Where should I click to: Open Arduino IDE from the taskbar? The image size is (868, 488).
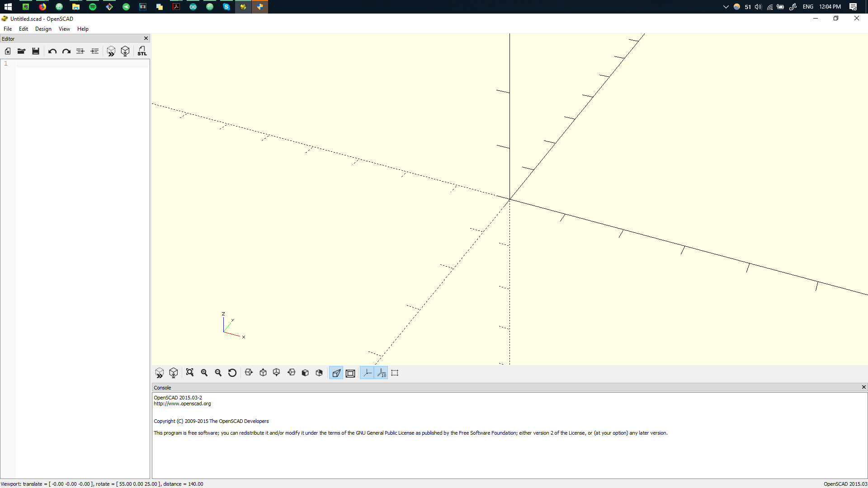(193, 7)
